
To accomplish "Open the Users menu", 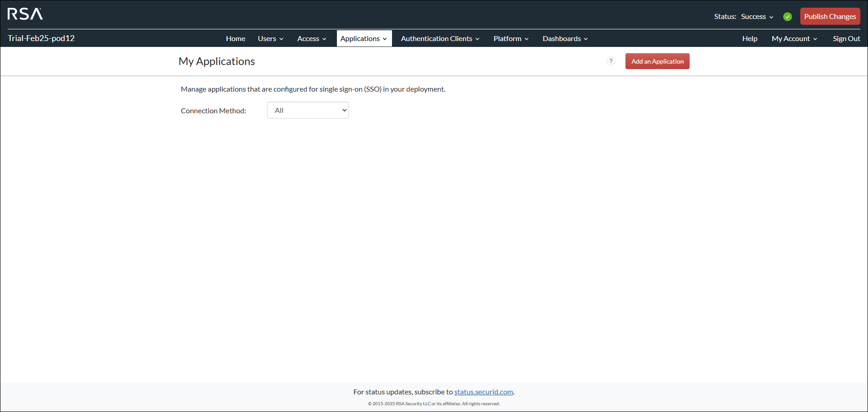I will [x=270, y=38].
